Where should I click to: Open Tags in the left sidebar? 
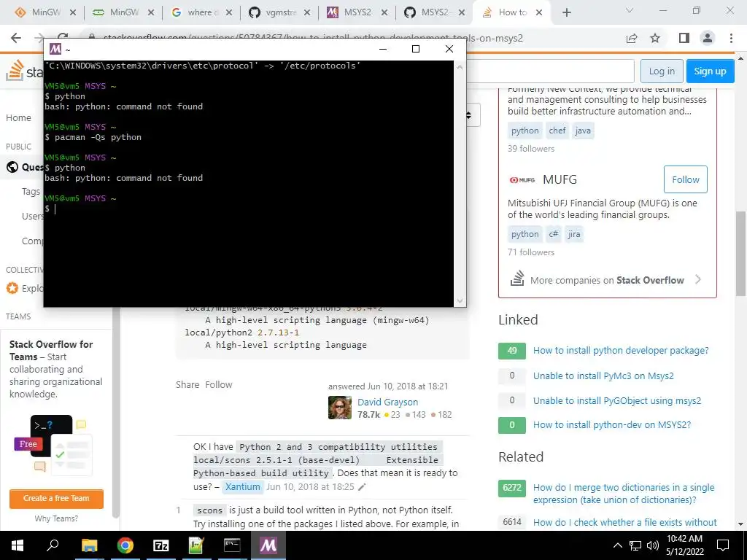click(x=31, y=192)
